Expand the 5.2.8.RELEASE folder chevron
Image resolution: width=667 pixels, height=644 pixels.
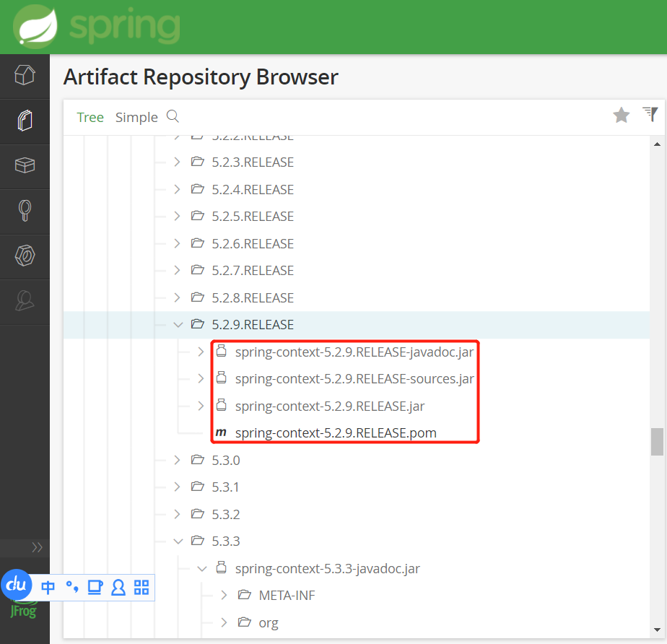[178, 297]
